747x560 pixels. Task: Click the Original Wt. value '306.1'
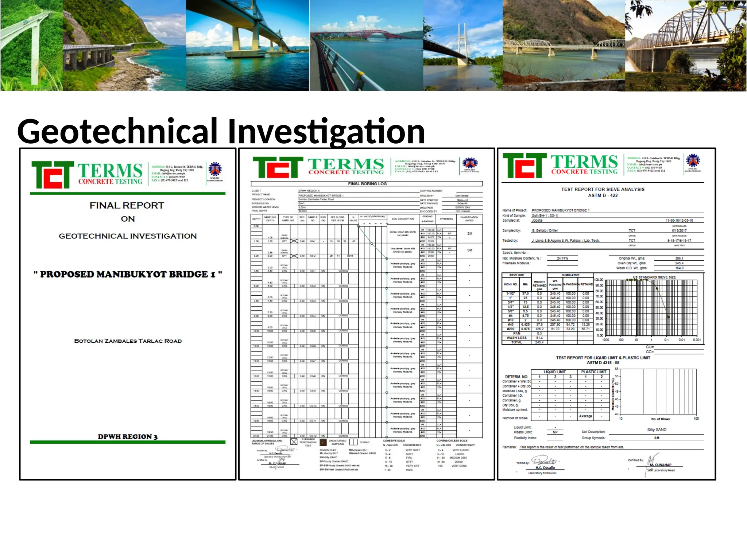click(679, 258)
